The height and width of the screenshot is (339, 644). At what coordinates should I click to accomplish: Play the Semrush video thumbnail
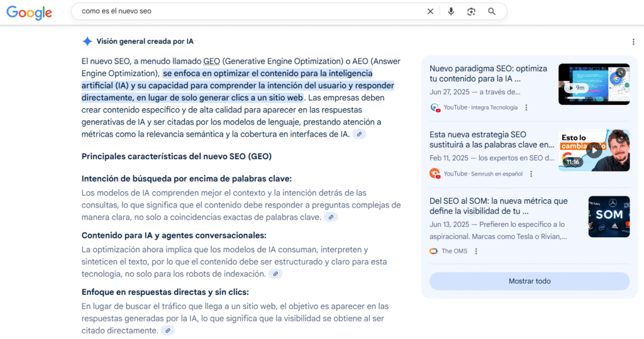[x=594, y=150]
